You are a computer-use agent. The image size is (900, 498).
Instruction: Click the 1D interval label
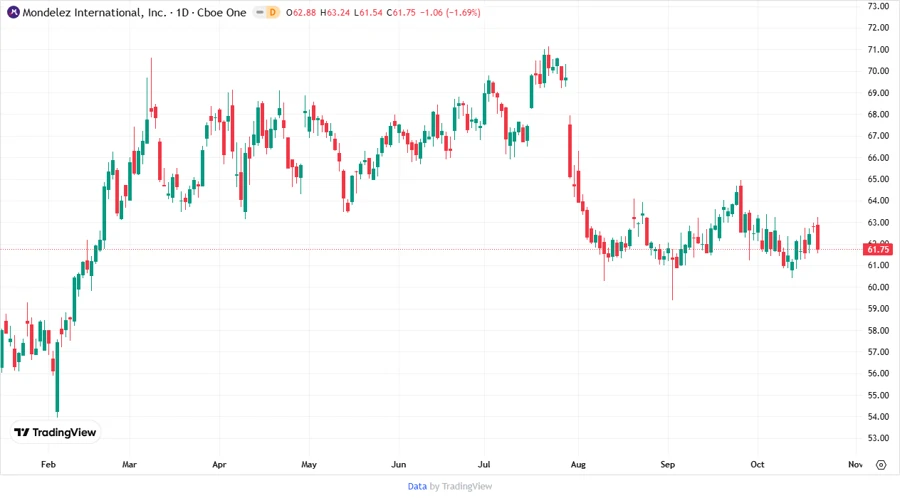[183, 12]
